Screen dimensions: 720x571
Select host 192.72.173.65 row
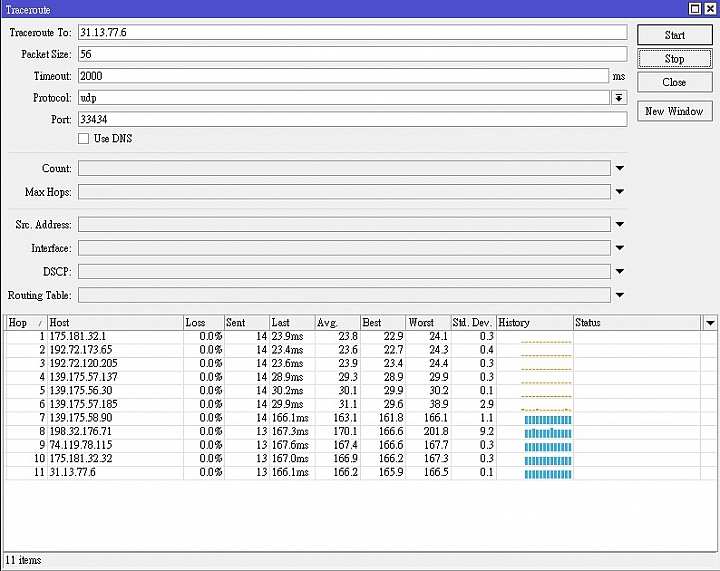[360, 350]
